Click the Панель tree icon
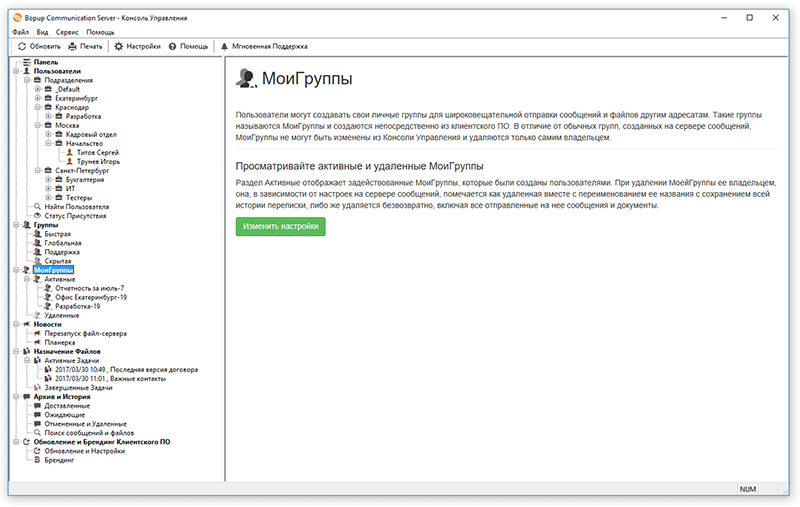 [x=27, y=62]
